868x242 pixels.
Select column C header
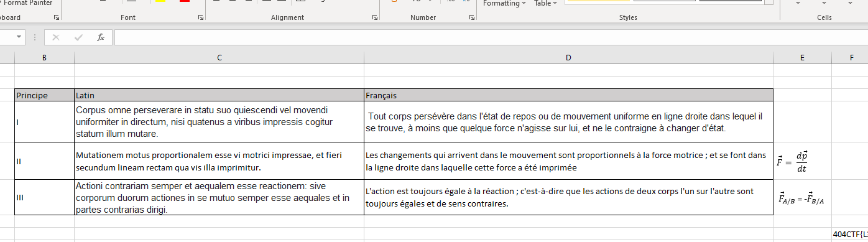(219, 58)
